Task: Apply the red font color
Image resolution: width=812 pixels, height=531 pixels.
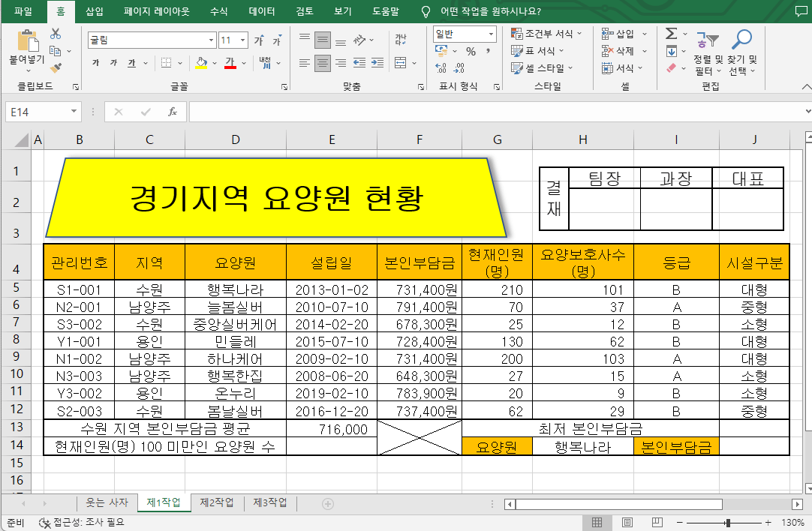Action: 230,62
